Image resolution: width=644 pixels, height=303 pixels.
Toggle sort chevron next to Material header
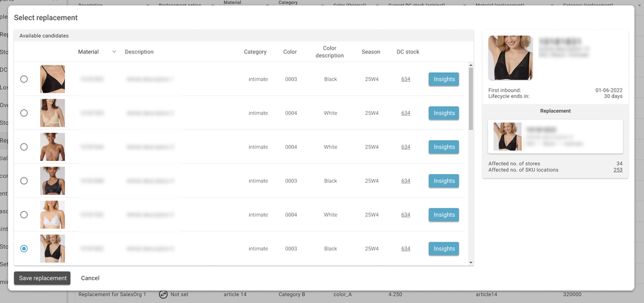point(114,52)
